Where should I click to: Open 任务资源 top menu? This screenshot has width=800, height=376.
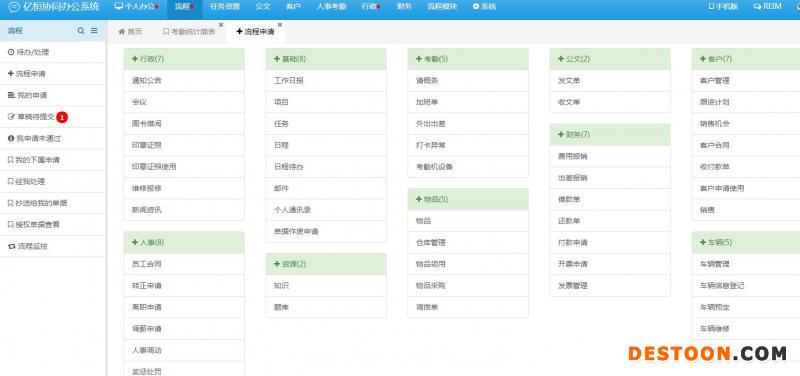pos(224,7)
